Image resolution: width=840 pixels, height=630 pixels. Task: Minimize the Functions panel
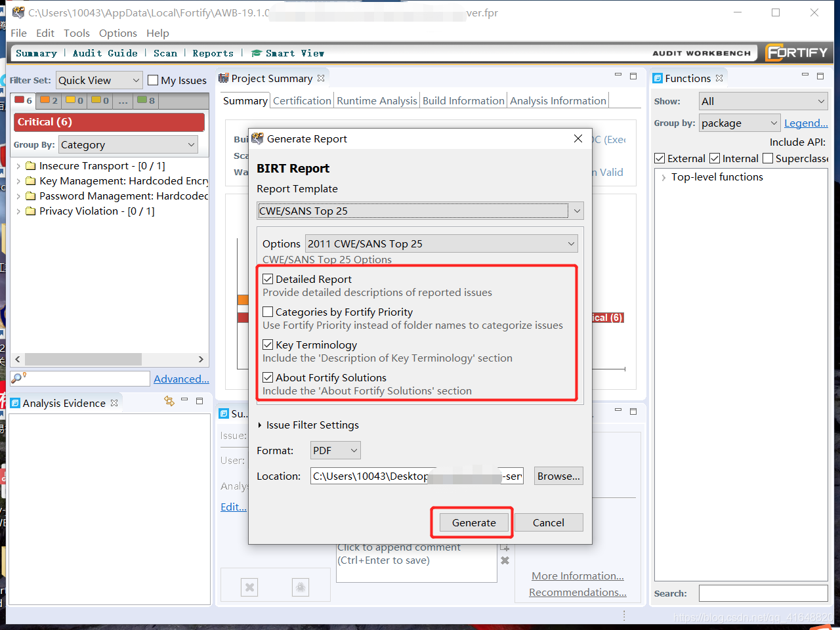click(805, 75)
